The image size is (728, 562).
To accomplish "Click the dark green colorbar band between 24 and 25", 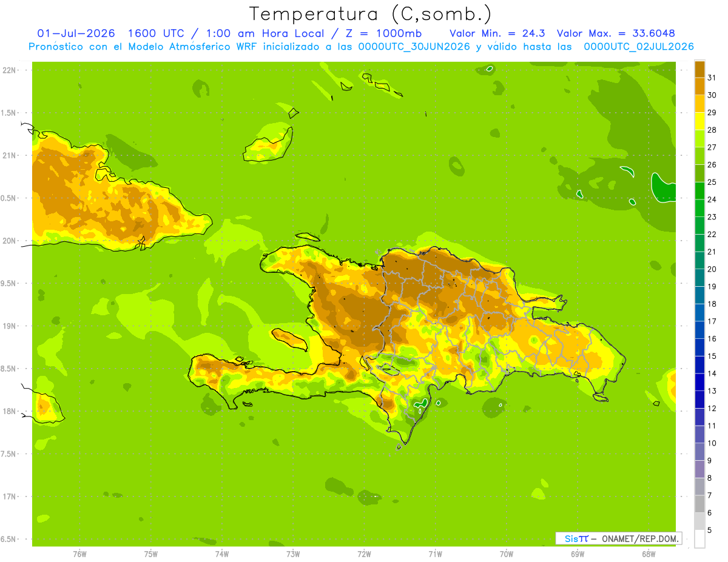I will click(699, 191).
